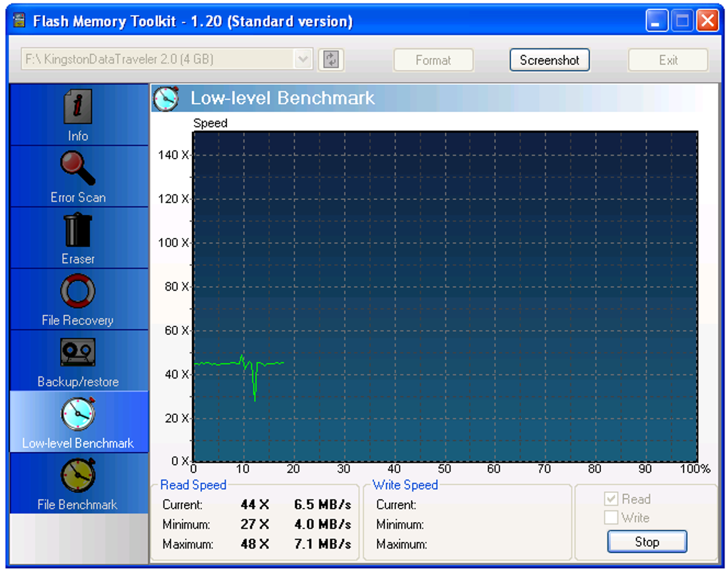Click the maximum read speed 7.1 MB/s
This screenshot has height=575, width=728.
(323, 544)
